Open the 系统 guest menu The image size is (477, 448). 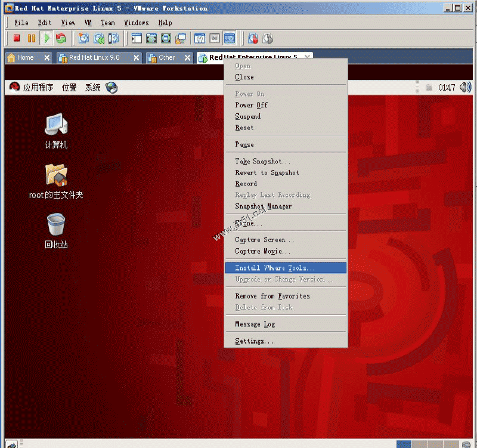click(92, 88)
